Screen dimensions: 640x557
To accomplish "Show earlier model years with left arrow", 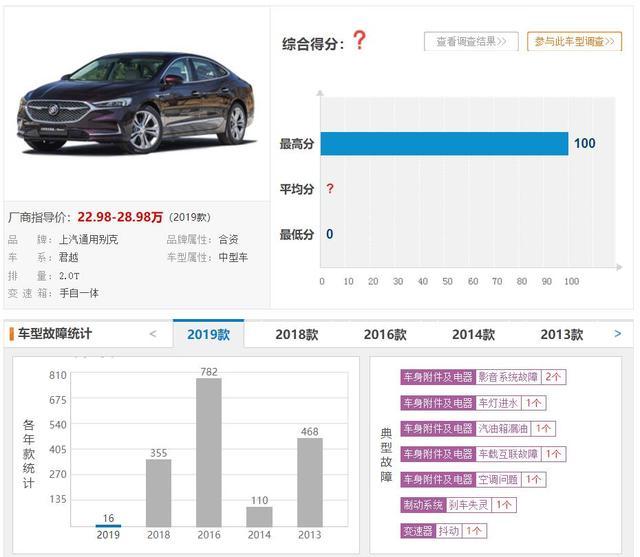I will tap(153, 334).
